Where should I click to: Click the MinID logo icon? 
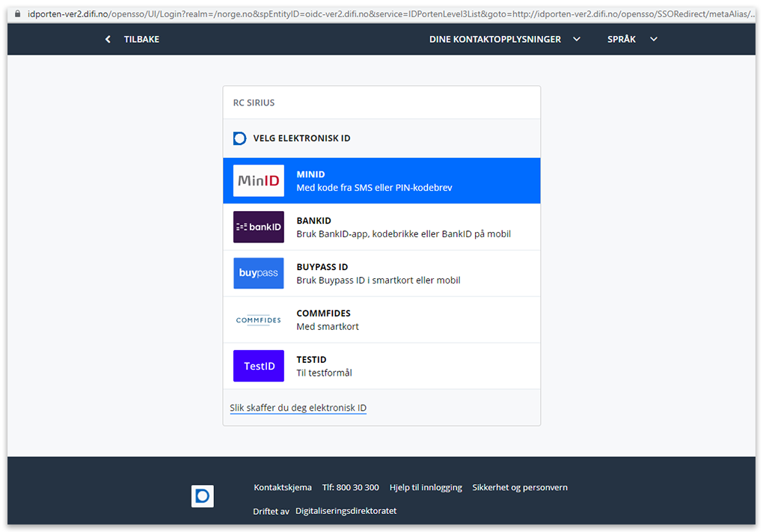pyautogui.click(x=258, y=180)
